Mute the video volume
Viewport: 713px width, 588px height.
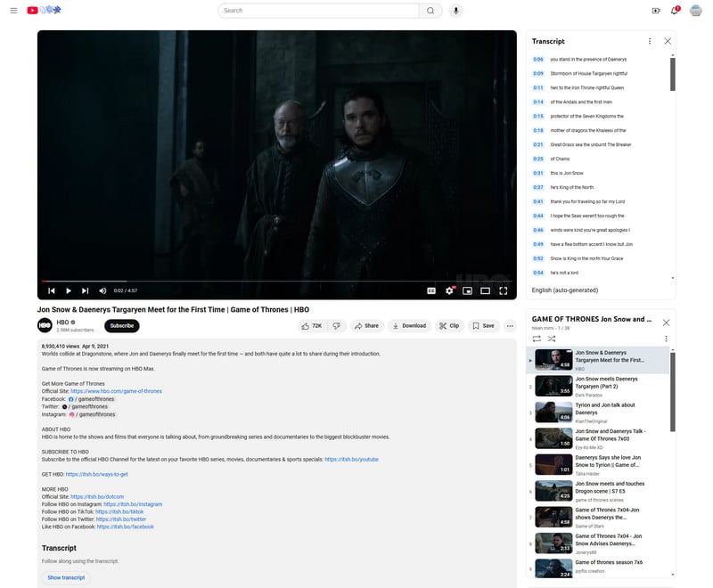(x=102, y=290)
